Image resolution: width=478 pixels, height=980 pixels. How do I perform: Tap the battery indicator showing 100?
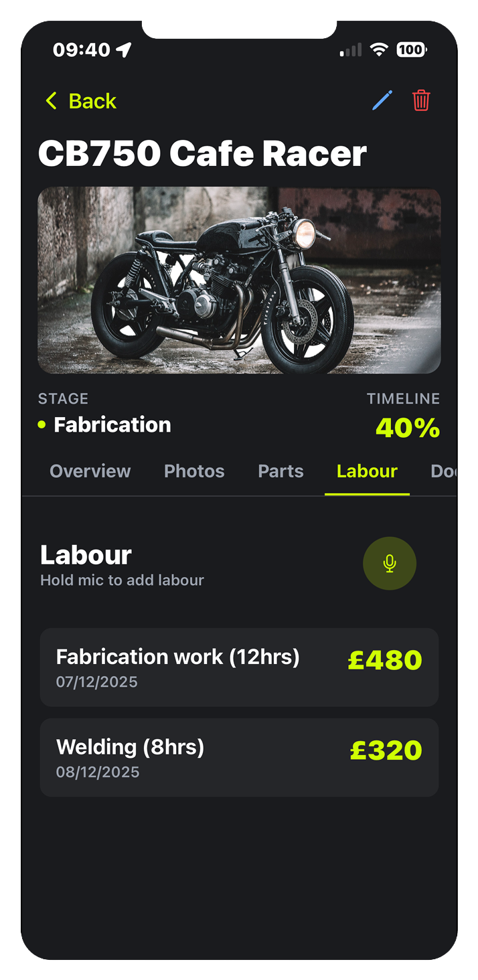tap(410, 50)
